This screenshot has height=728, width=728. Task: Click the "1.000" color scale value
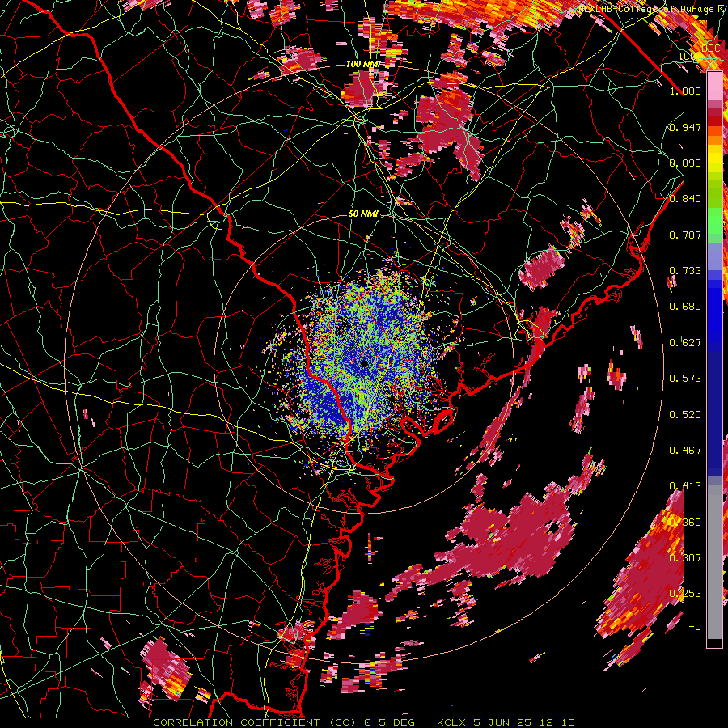click(x=685, y=91)
